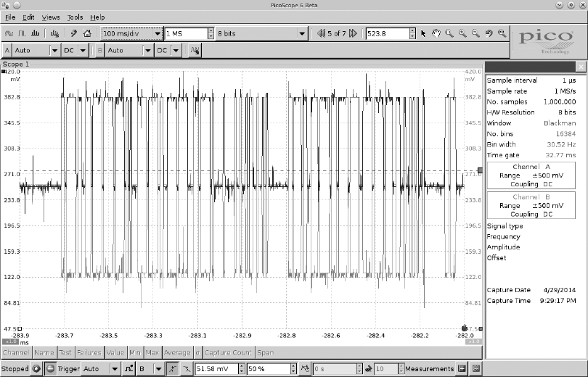Undo the last zoom
Viewport: 588px width, 377px height.
(489, 33)
